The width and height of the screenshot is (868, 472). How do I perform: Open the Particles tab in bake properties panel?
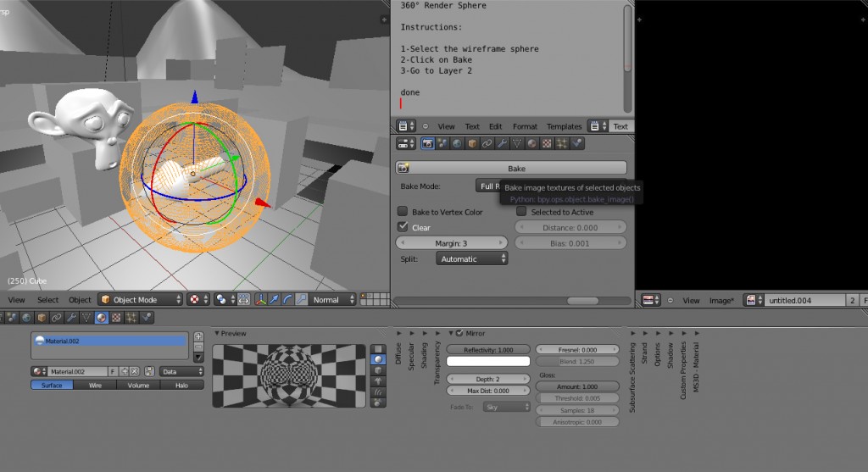click(x=562, y=144)
